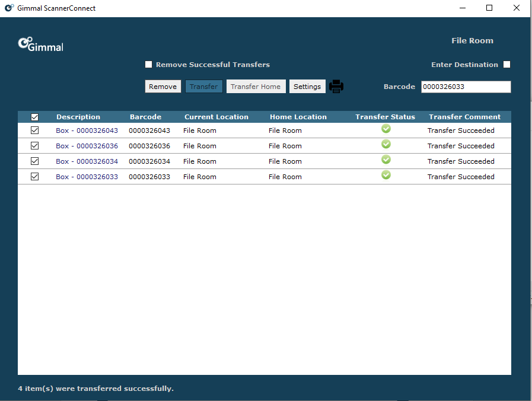Click the Gimmal logo
Viewport: 532px width, 401px height.
pyautogui.click(x=41, y=44)
